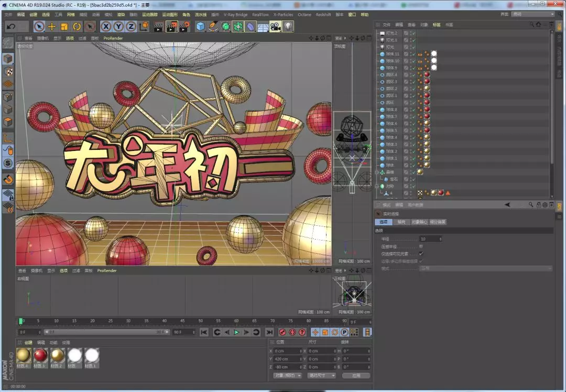Lock the Y axis toggle in the toolbar

click(118, 26)
